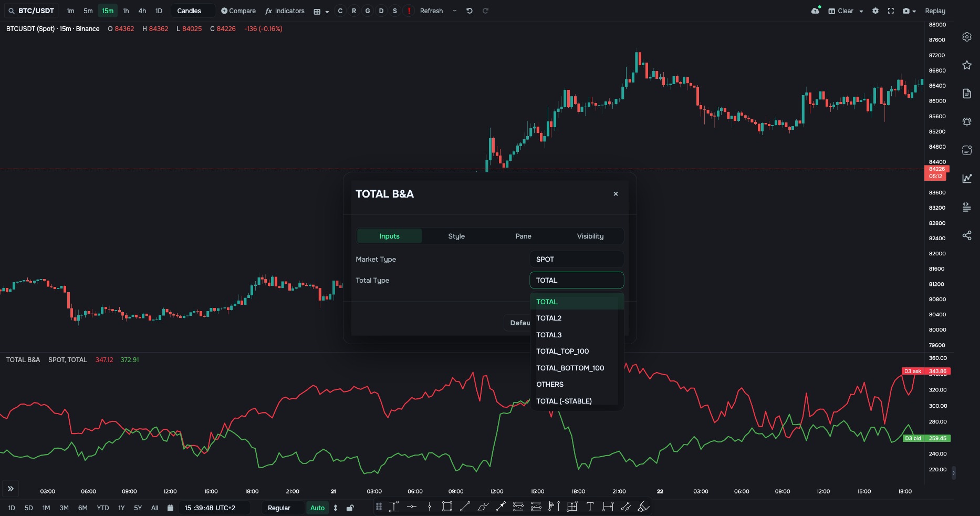Select TOTAL2 from the list
980x516 pixels.
(577, 318)
